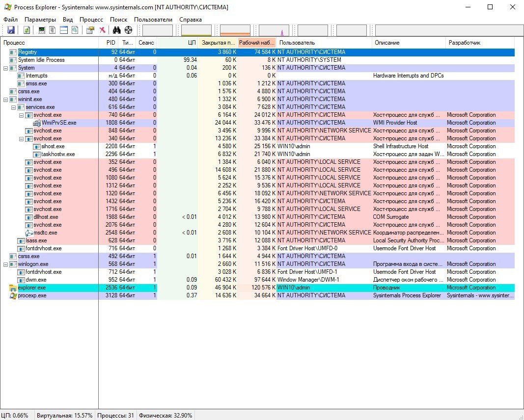Sort by the PID column header
This screenshot has width=524, height=420.
(108, 42)
